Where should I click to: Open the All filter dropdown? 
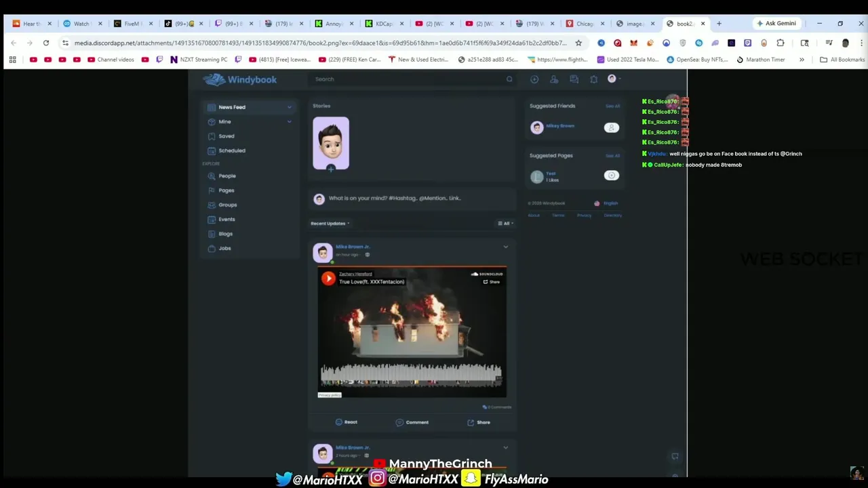pos(506,224)
